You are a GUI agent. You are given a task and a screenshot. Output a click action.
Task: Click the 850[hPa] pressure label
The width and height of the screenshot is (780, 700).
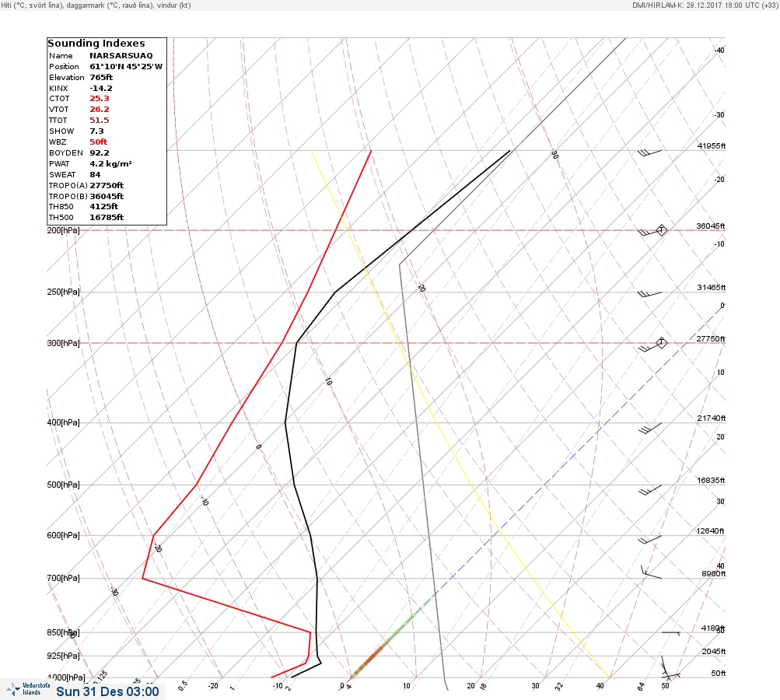pos(63,633)
